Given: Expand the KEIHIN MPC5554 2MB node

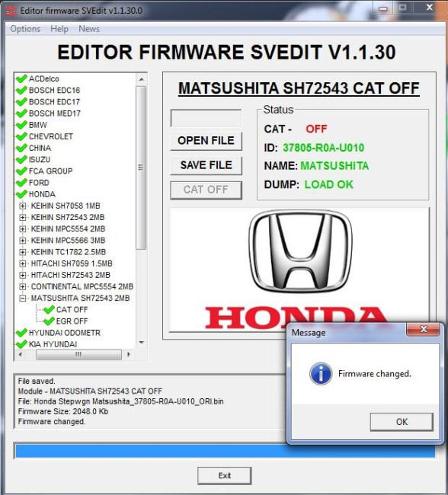Looking at the screenshot, I should (22, 229).
